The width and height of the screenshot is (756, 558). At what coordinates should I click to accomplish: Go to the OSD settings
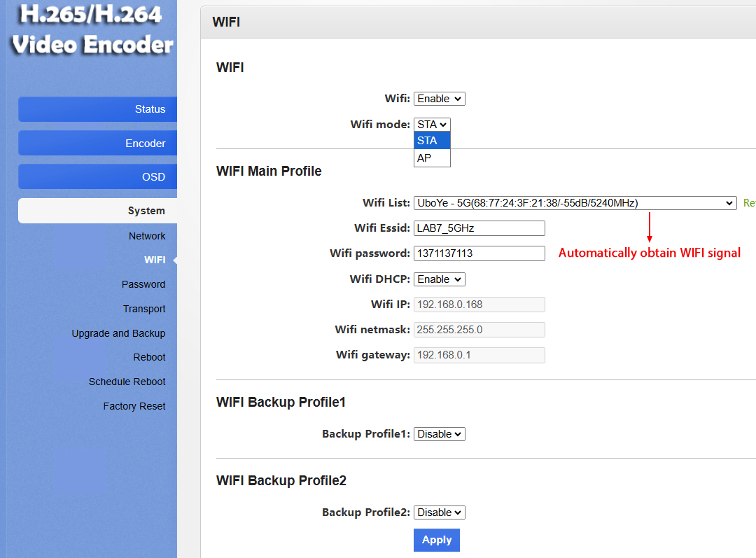tap(98, 176)
